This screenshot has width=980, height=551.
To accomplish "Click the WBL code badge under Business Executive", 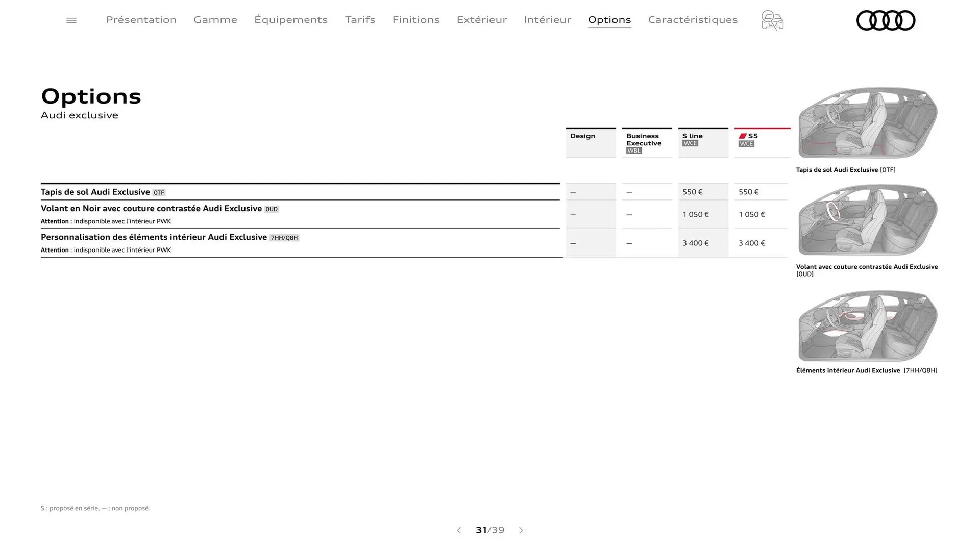I will tap(634, 151).
